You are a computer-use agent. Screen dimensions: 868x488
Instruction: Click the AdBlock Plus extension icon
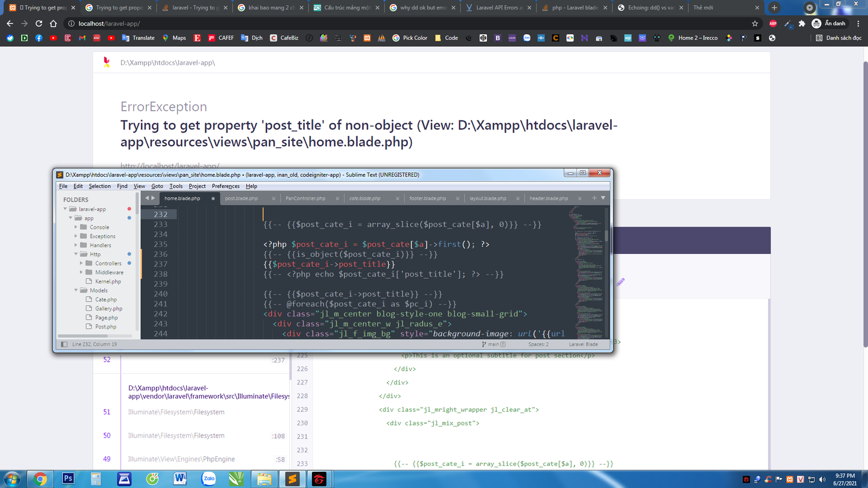click(773, 24)
